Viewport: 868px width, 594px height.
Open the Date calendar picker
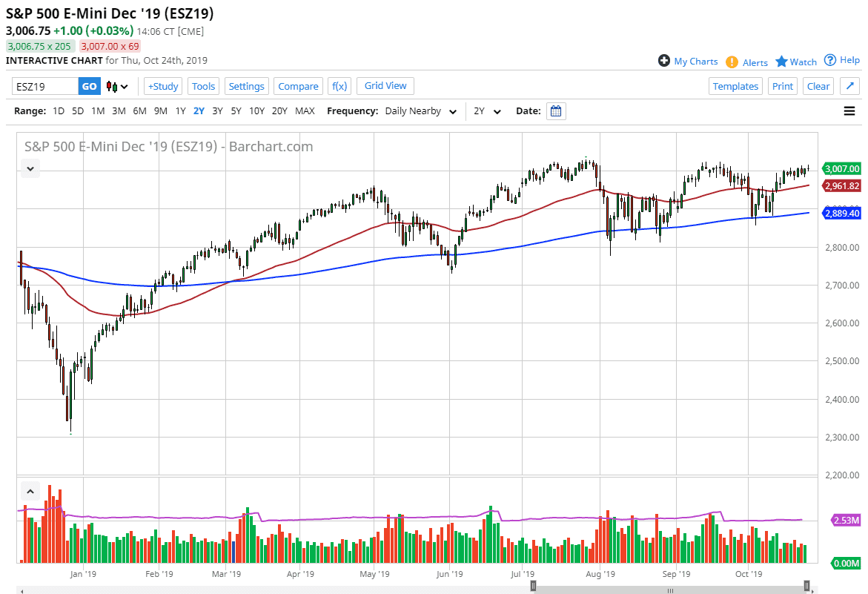[556, 111]
